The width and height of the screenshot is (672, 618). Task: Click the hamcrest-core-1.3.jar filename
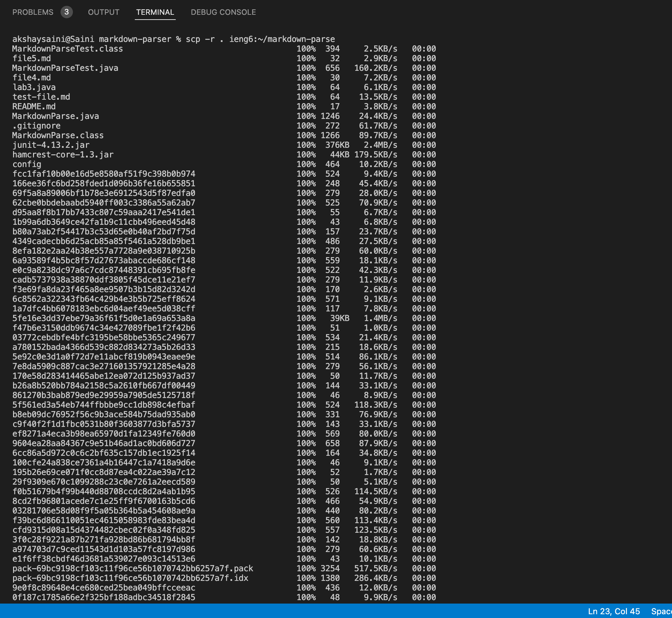pos(62,155)
